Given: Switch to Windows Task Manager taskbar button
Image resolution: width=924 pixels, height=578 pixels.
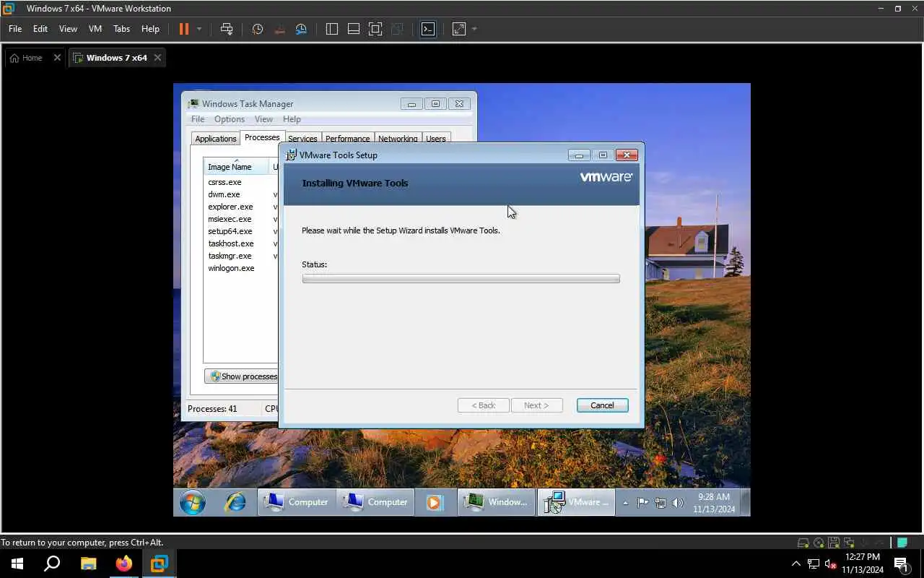Looking at the screenshot, I should click(x=497, y=502).
